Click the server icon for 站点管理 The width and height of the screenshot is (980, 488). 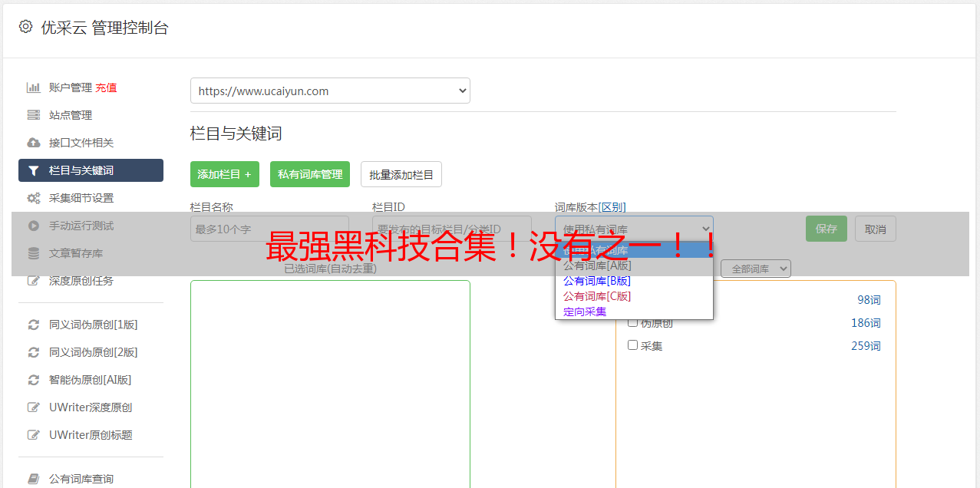pos(33,115)
